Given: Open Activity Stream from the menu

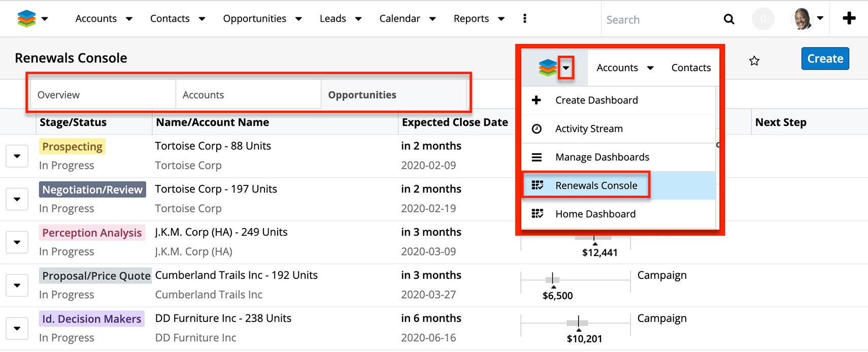Looking at the screenshot, I should tap(588, 129).
